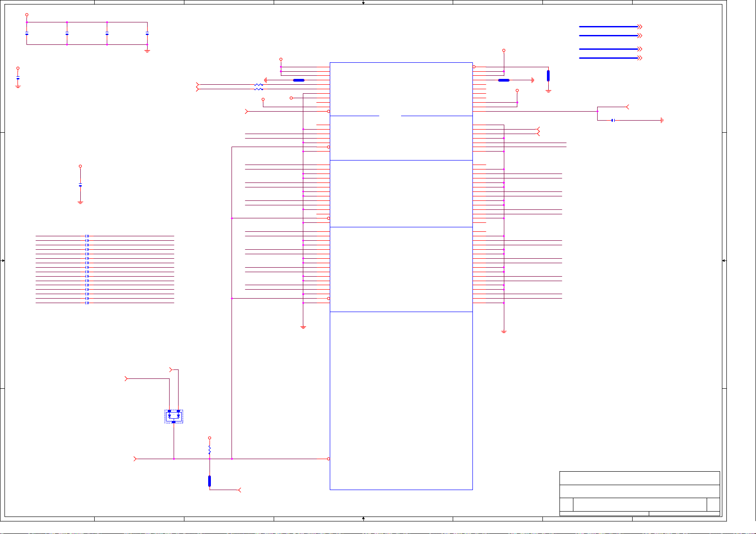756x534 pixels.
Task: Select small horizontal capacitor on far-right net
Action: click(x=613, y=120)
